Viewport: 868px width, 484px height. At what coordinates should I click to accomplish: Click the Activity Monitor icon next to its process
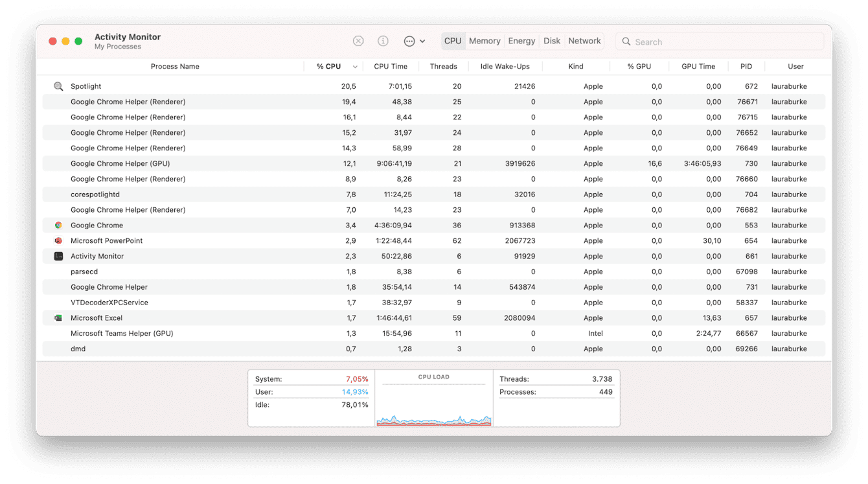point(58,256)
